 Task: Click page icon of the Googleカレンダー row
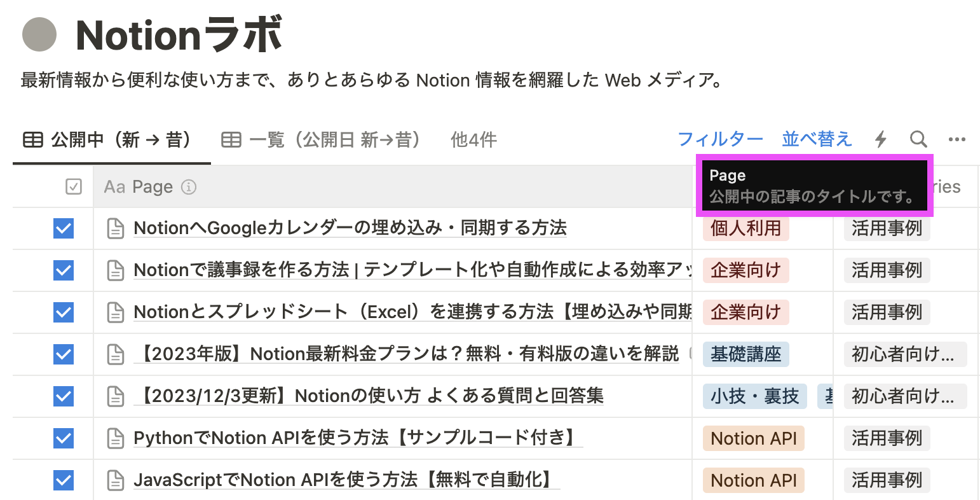pos(115,228)
